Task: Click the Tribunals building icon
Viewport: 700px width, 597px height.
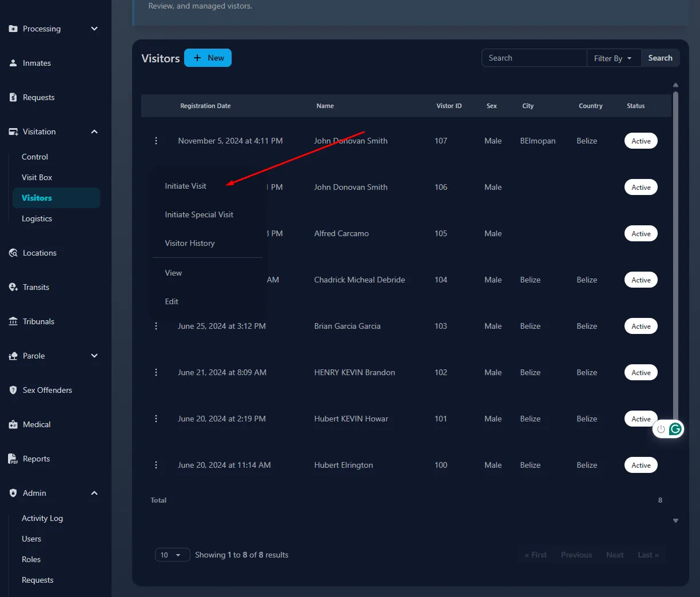Action: pyautogui.click(x=13, y=322)
